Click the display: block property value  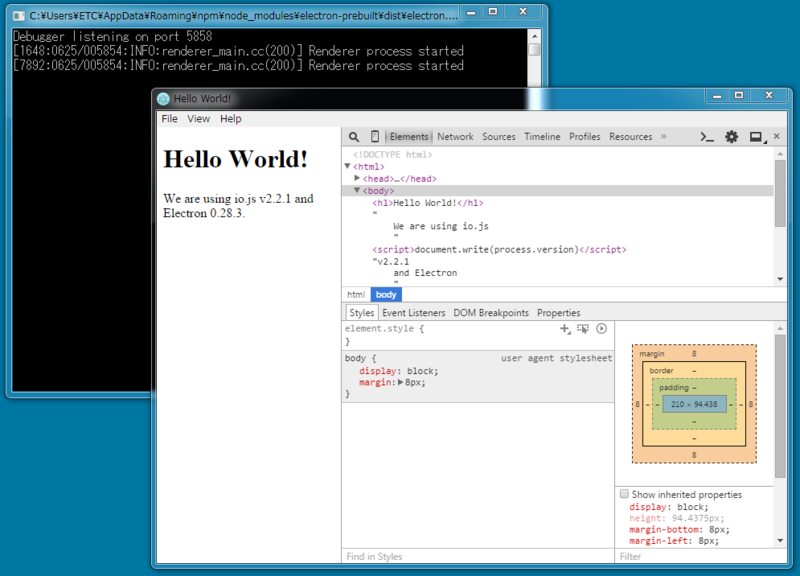click(x=422, y=371)
